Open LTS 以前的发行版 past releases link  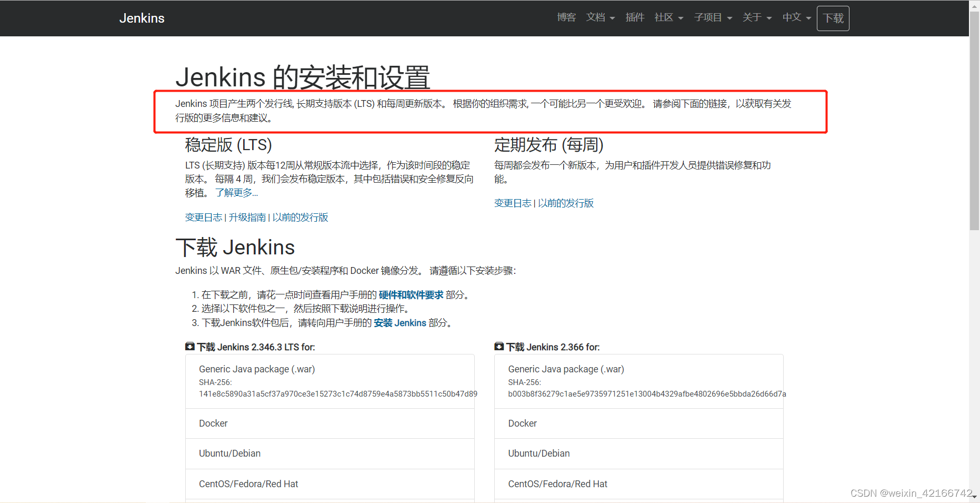(x=301, y=218)
